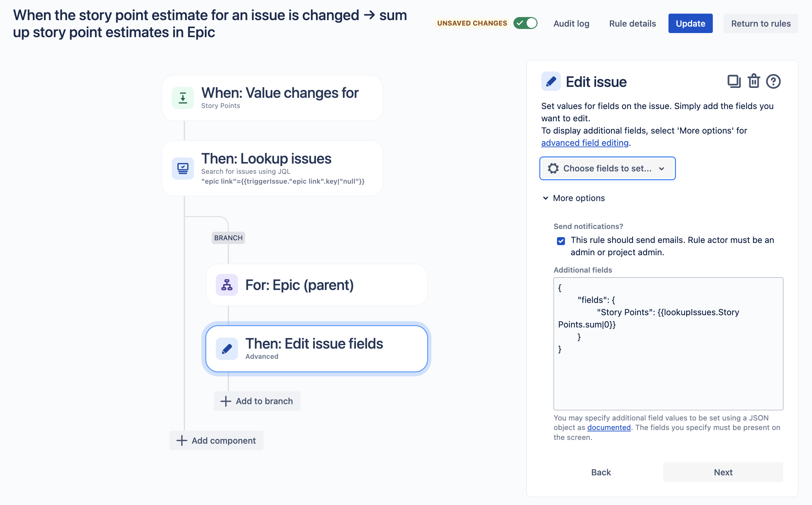Screen dimensions: 812x505
Task: Click the Search for issues using JQL text
Action: pyautogui.click(x=246, y=171)
